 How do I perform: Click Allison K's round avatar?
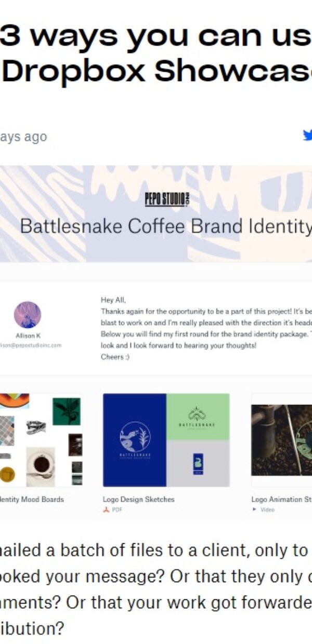[28, 315]
